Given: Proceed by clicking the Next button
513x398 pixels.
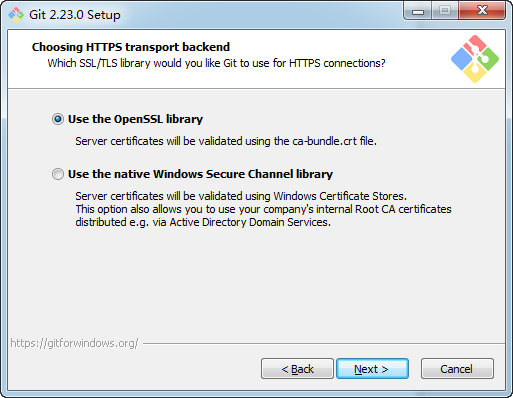Looking at the screenshot, I should click(372, 369).
